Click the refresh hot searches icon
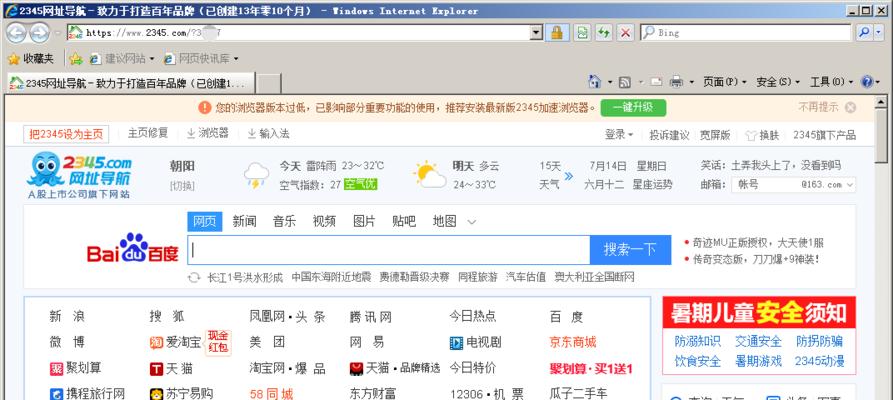The width and height of the screenshot is (893, 400). click(194, 277)
